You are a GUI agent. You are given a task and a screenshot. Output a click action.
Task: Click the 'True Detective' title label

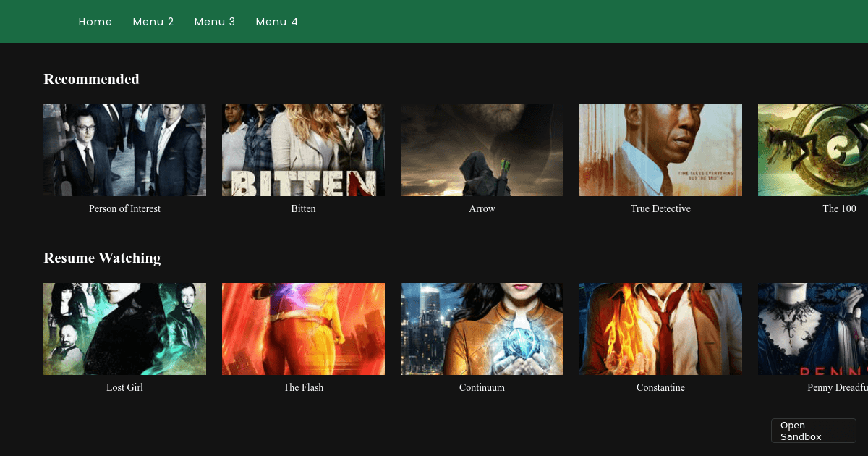(660, 208)
